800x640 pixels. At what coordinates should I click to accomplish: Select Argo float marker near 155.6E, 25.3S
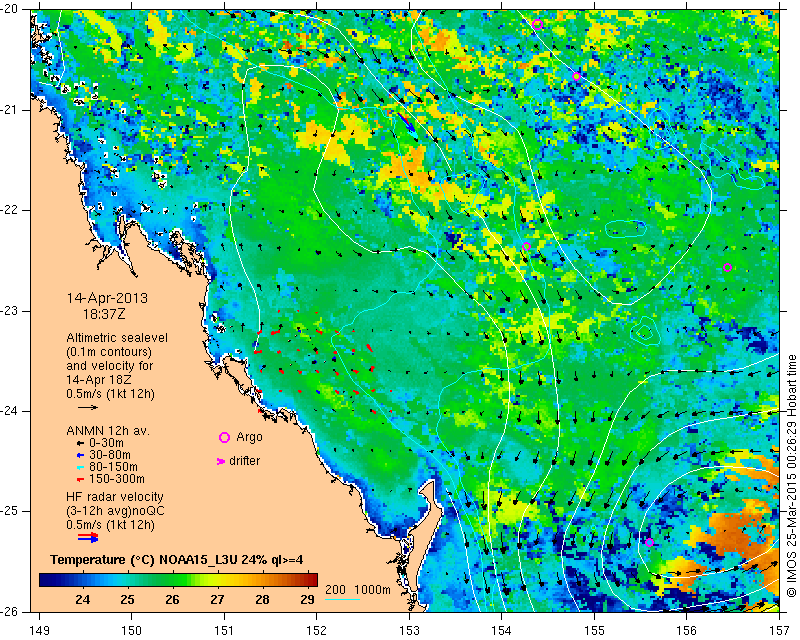click(649, 542)
